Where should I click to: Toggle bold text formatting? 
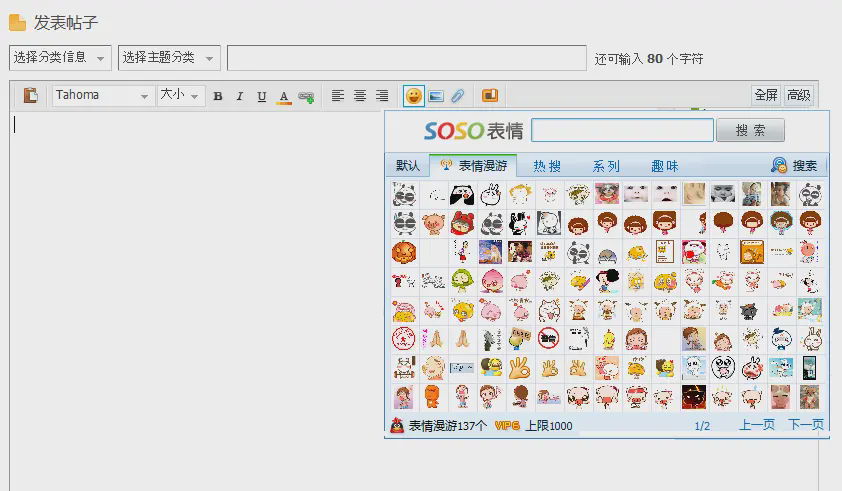[218, 96]
